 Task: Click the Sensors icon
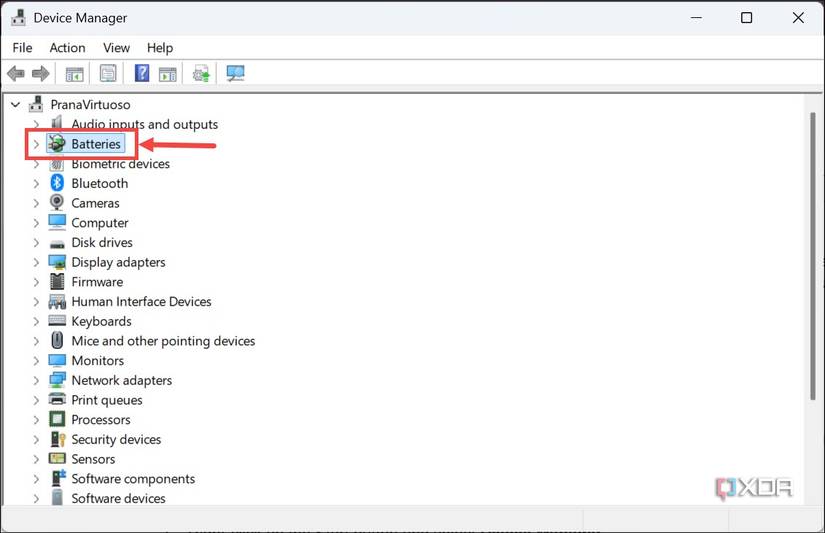coord(57,458)
